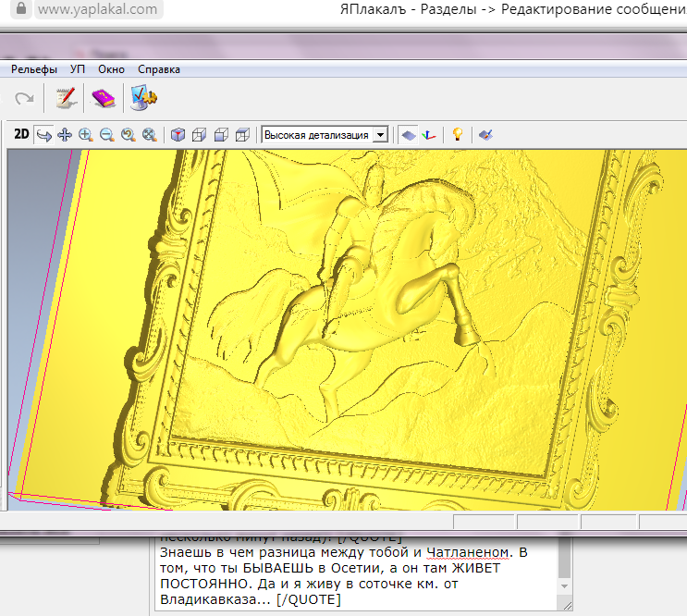Click the www.yaplakal.com address bar
Screen dimensions: 687x616
[98, 9]
